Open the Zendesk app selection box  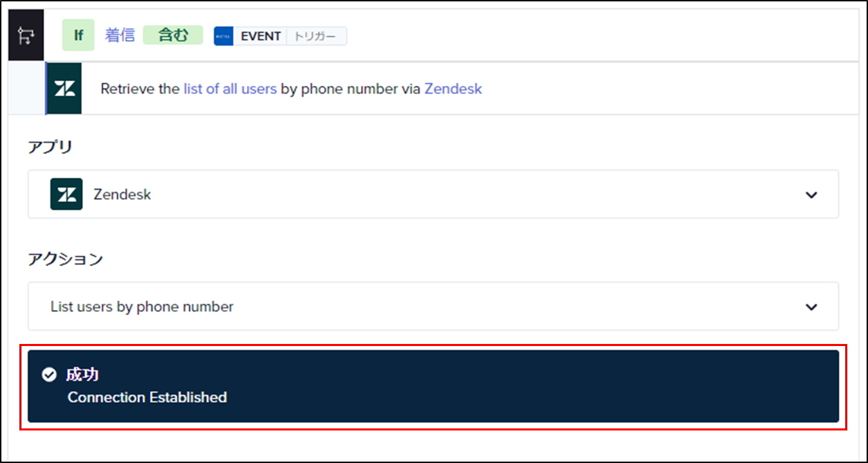[x=433, y=194]
